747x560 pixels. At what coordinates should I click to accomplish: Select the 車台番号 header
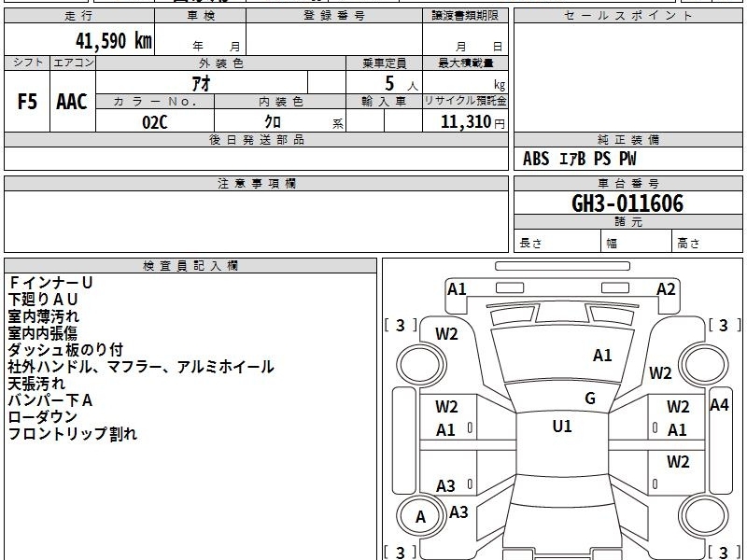[627, 184]
